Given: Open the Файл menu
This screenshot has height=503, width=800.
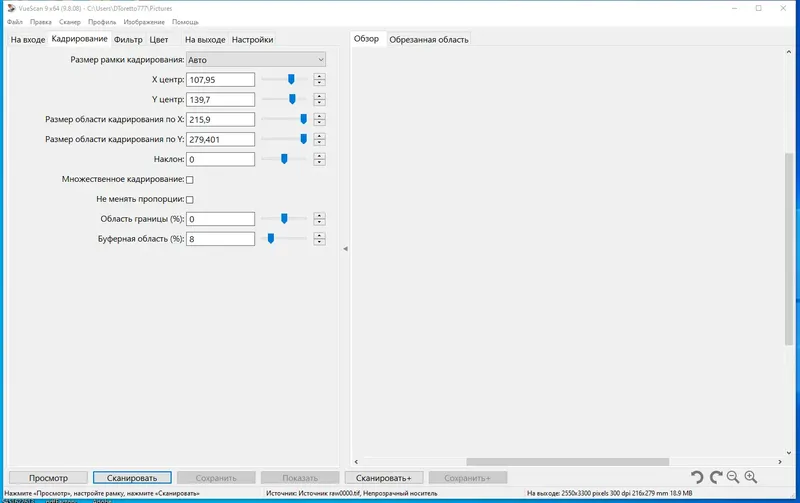Looking at the screenshot, I should coord(15,22).
